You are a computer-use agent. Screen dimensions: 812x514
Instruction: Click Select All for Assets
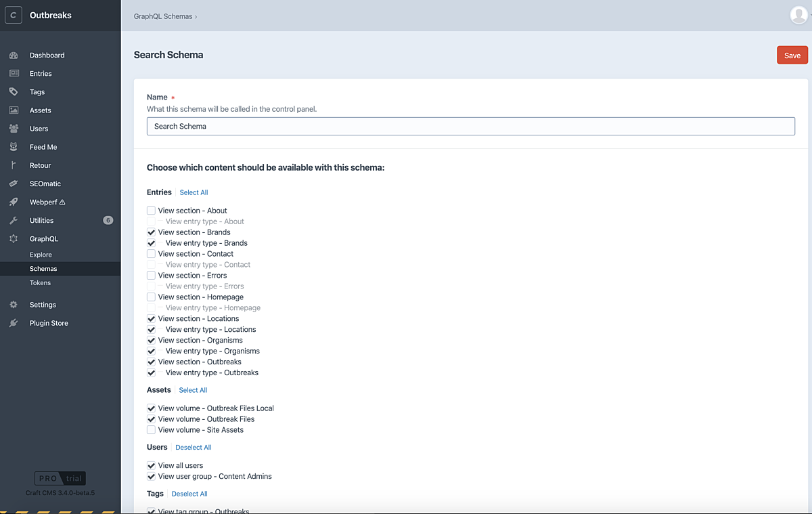(193, 390)
